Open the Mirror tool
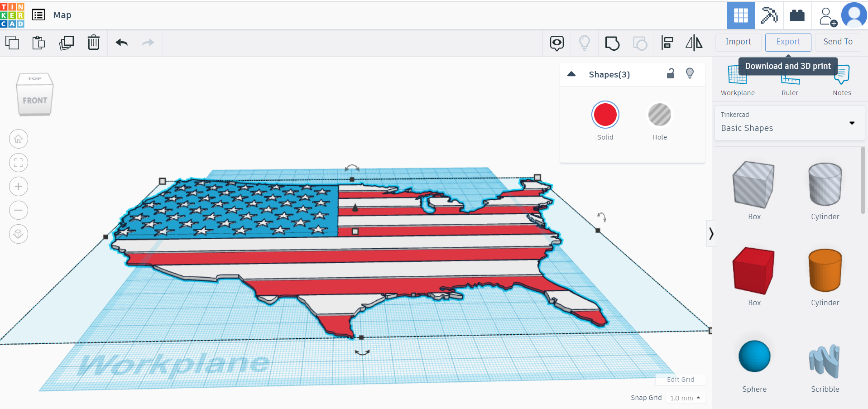Viewport: 868px width, 409px height. [694, 43]
